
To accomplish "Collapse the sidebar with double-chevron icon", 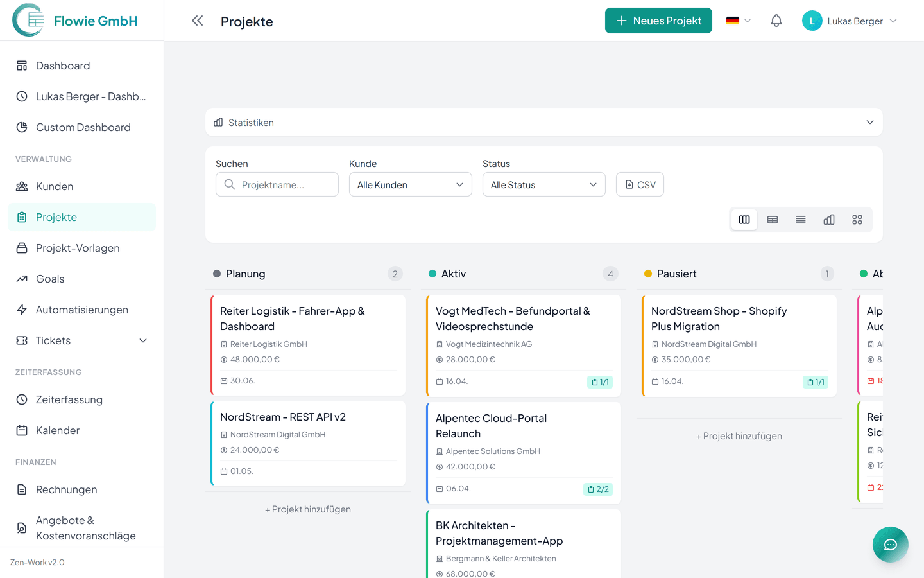I will pos(197,21).
